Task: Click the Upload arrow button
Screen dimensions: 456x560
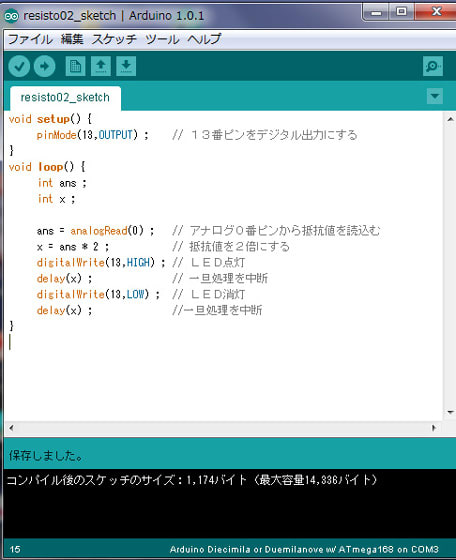Action: pos(45,66)
